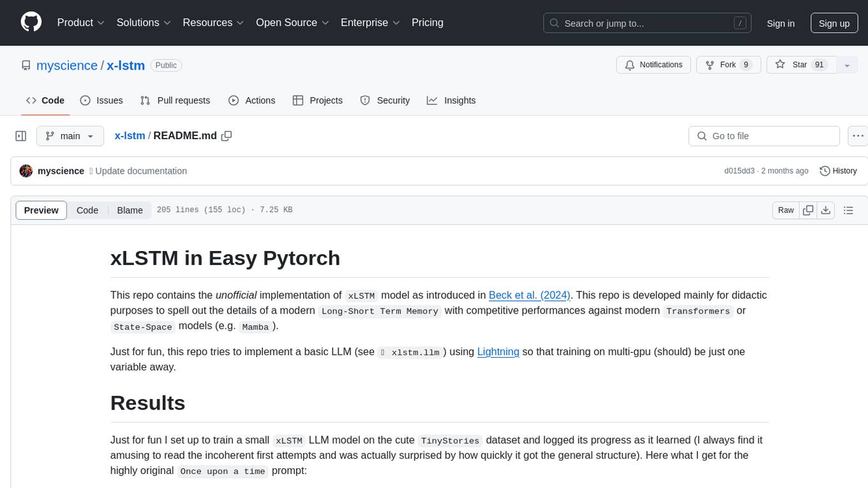Click the Star count badge 91
The image size is (868, 488).
[819, 65]
